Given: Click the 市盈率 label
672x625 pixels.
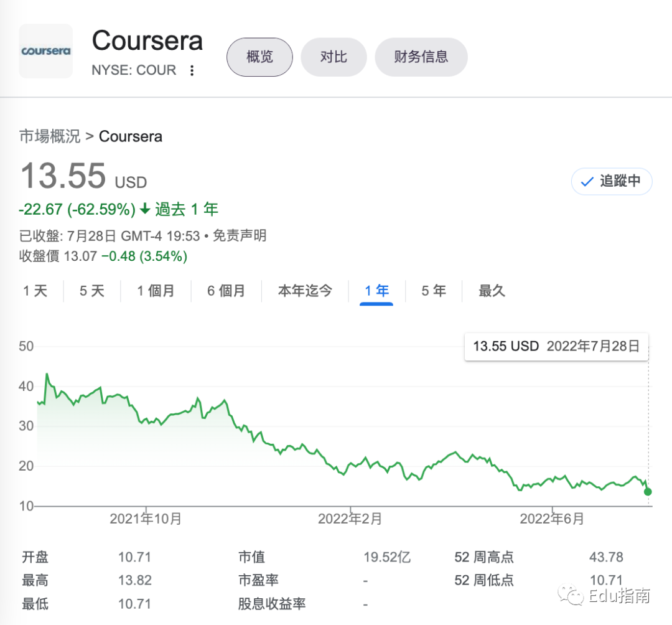Looking at the screenshot, I should pyautogui.click(x=258, y=580).
